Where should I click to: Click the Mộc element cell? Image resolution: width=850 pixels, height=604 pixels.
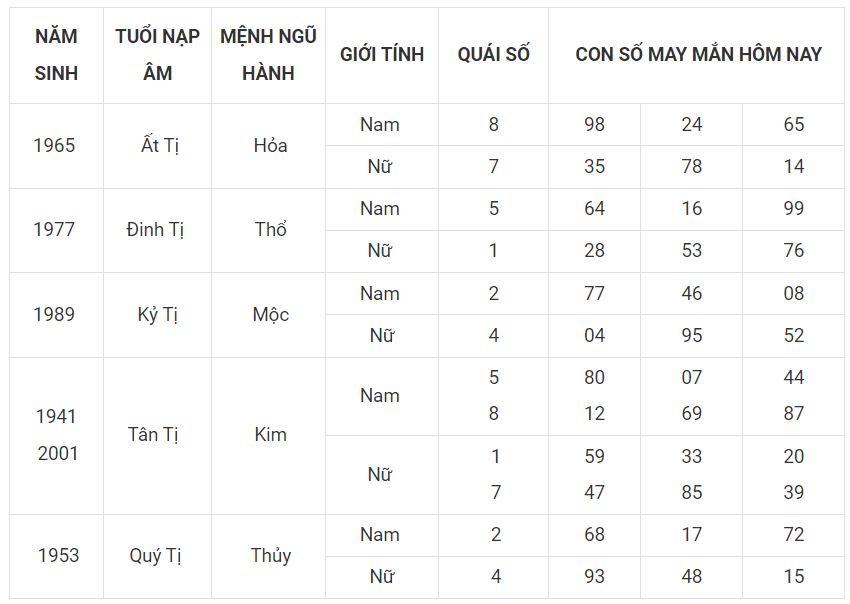click(x=270, y=314)
